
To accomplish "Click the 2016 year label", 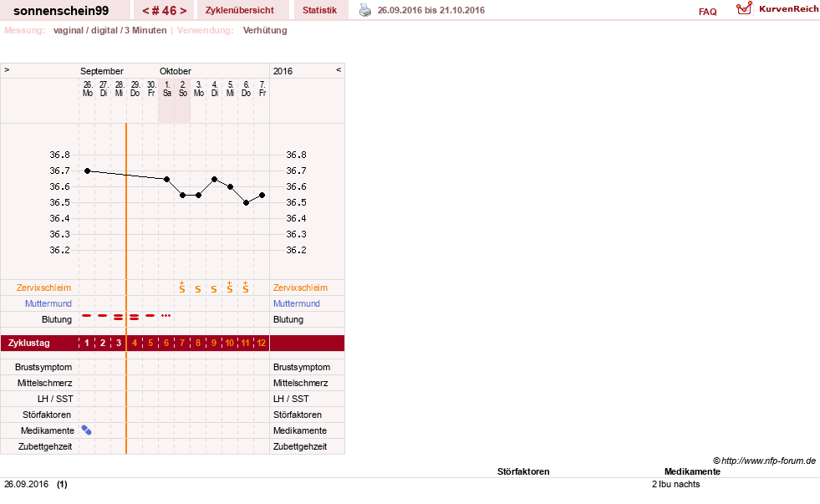I will click(283, 71).
